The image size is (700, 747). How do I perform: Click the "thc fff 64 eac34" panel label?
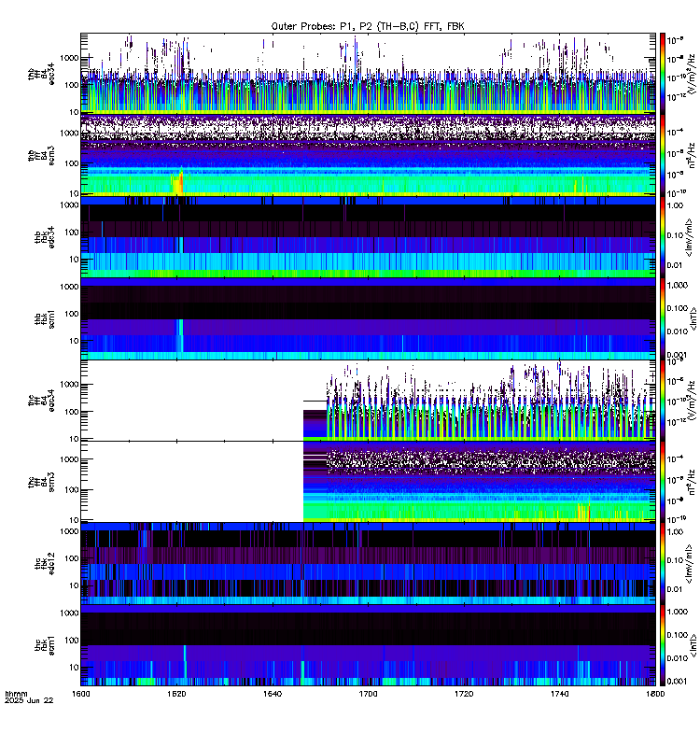coord(41,401)
